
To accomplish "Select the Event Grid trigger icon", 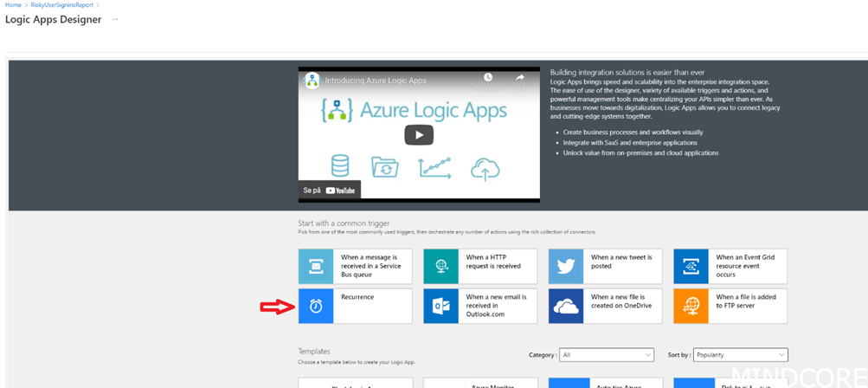I will pyautogui.click(x=691, y=267).
